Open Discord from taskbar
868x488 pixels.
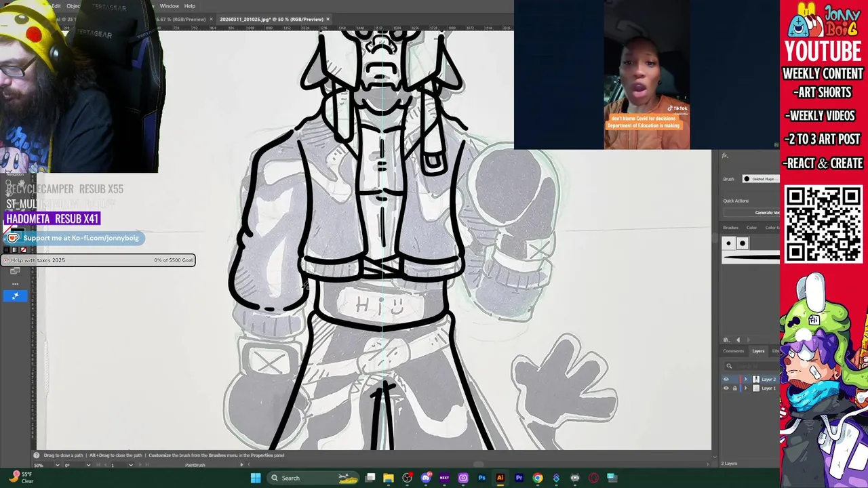click(x=426, y=478)
